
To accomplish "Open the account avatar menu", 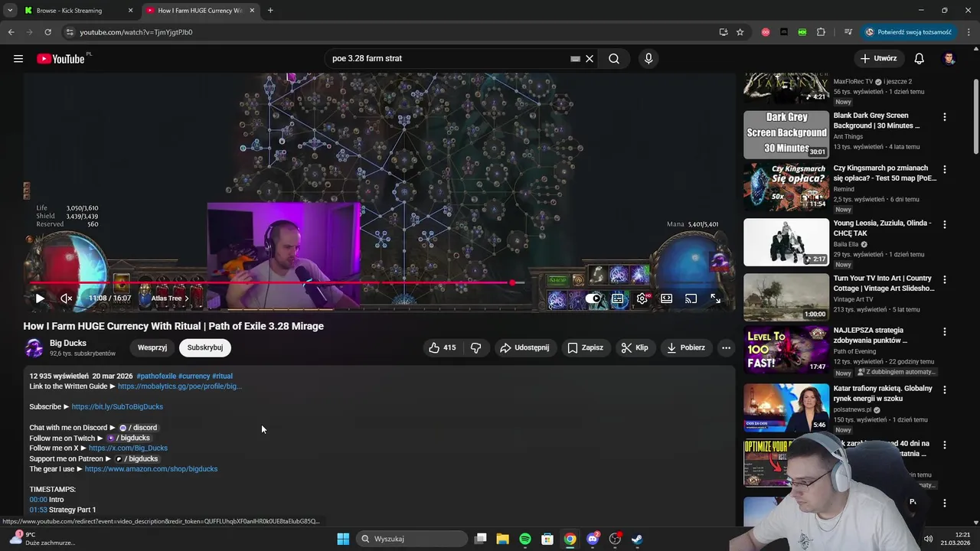I will [950, 59].
